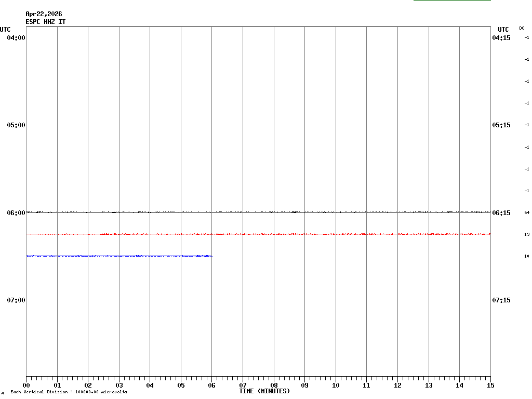The height and width of the screenshot is (399, 532).
Task: Click the red seismic trace line
Action: click(x=260, y=234)
